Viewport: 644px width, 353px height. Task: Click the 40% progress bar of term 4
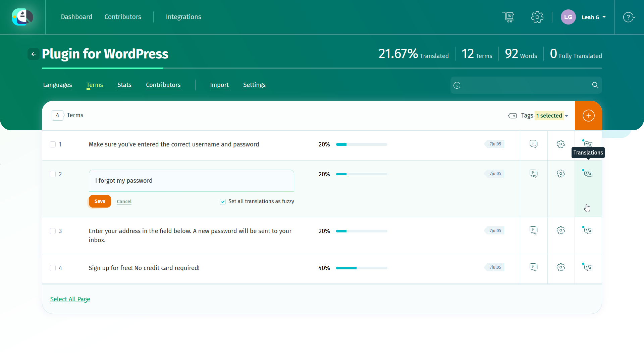[362, 268]
